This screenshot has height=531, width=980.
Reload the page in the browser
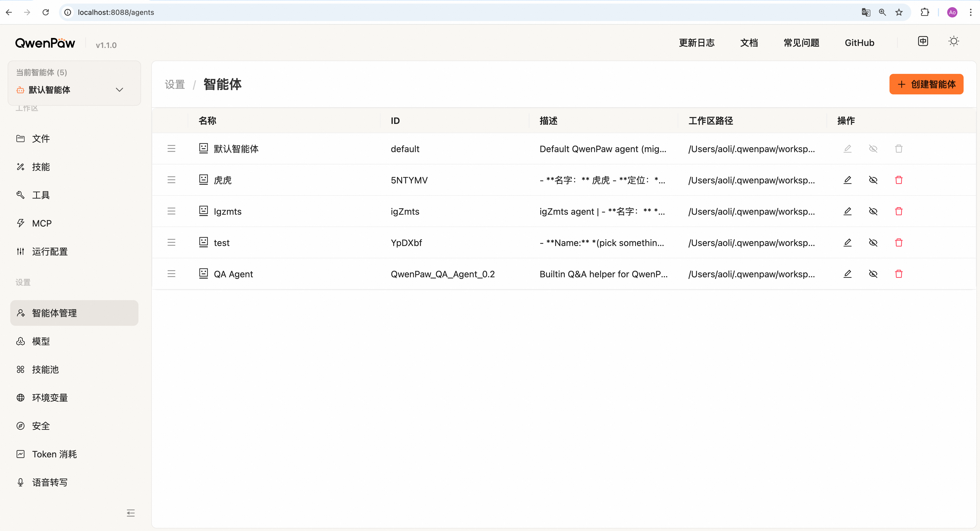[46, 12]
